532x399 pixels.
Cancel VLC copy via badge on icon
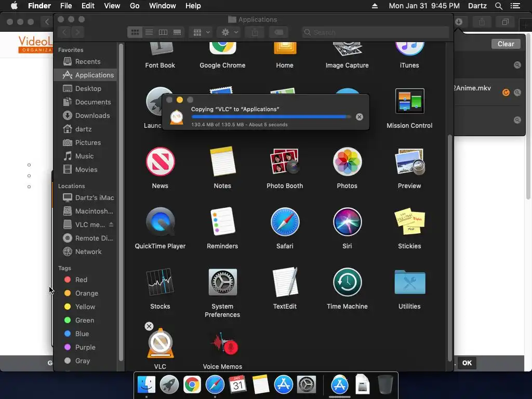(149, 326)
